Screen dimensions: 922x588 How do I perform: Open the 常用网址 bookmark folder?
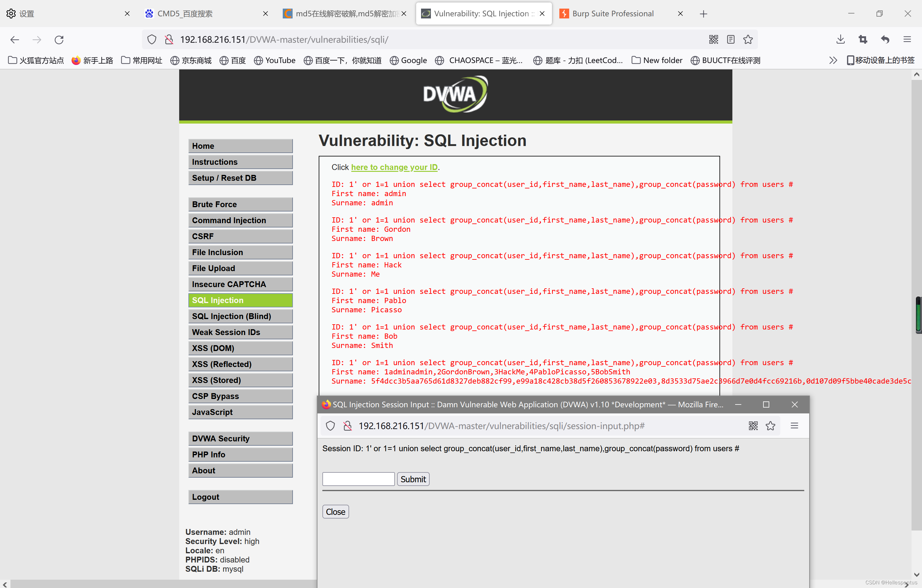pyautogui.click(x=142, y=61)
